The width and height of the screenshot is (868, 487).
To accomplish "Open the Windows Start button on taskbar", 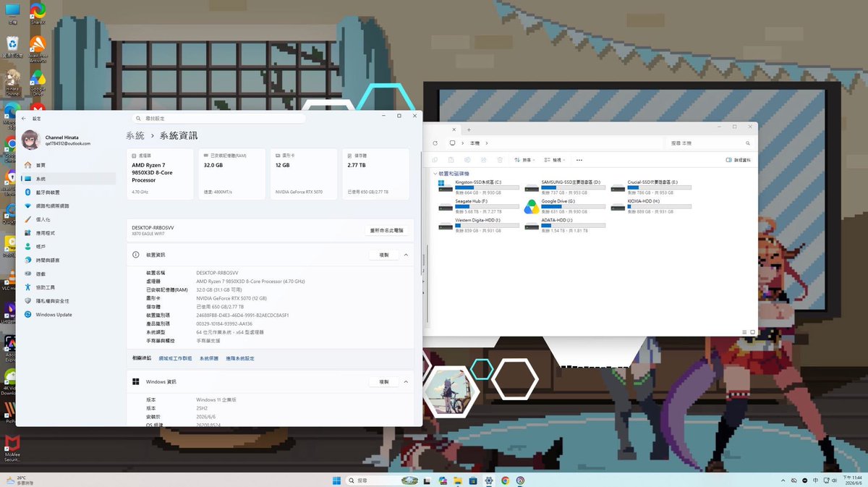I will [x=336, y=480].
